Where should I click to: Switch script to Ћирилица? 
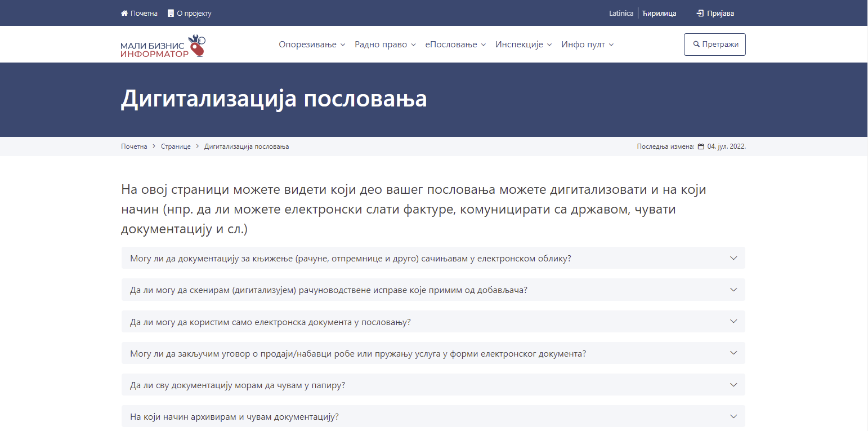(x=659, y=13)
